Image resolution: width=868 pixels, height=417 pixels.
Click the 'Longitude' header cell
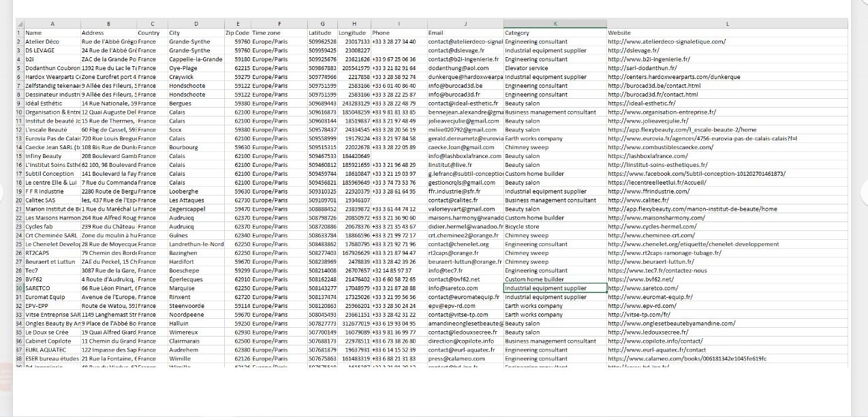coord(354,33)
